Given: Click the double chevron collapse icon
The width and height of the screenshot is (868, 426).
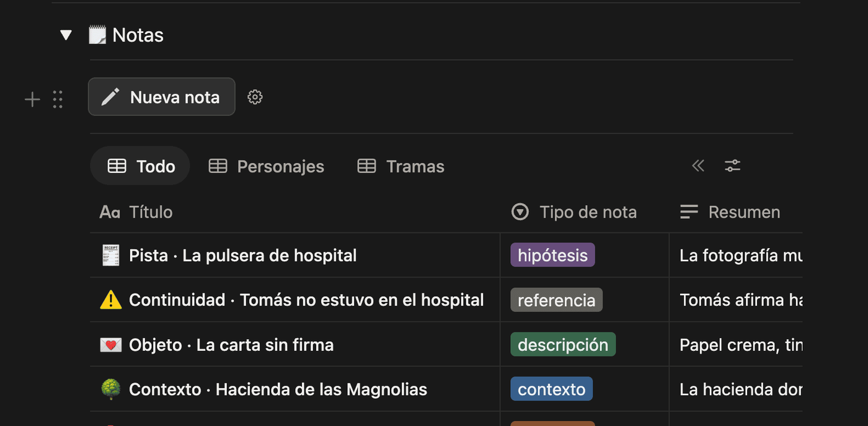Looking at the screenshot, I should point(698,166).
